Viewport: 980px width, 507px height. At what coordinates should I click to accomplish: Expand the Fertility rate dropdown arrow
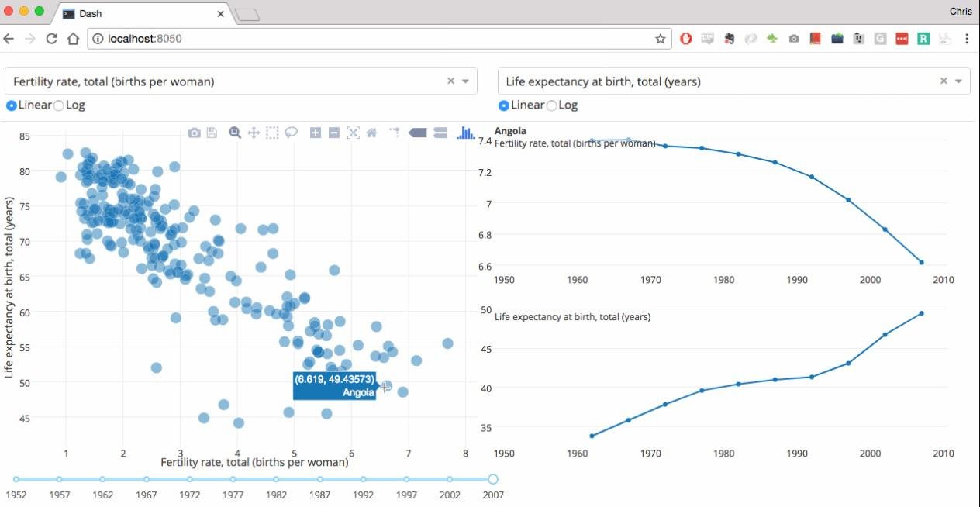click(466, 81)
